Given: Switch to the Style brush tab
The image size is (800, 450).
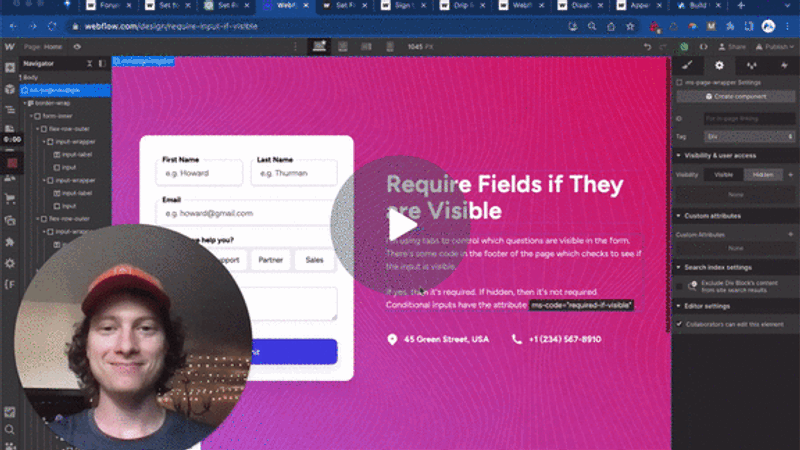Looking at the screenshot, I should [687, 65].
